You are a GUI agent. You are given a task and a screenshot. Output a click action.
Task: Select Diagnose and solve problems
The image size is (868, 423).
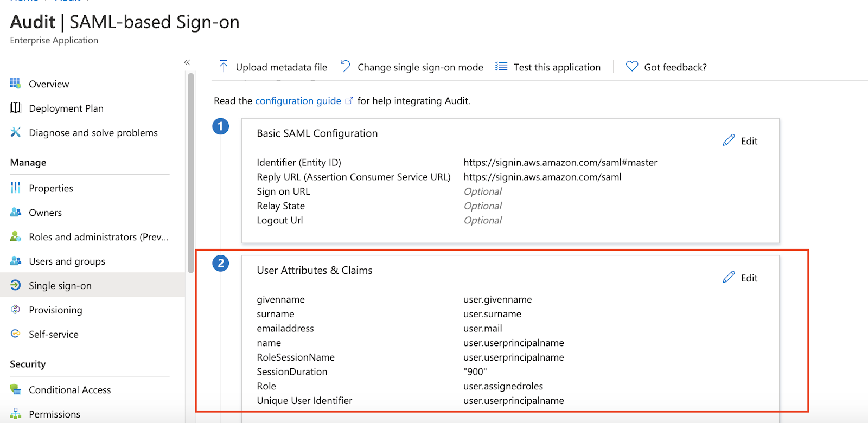coord(93,133)
